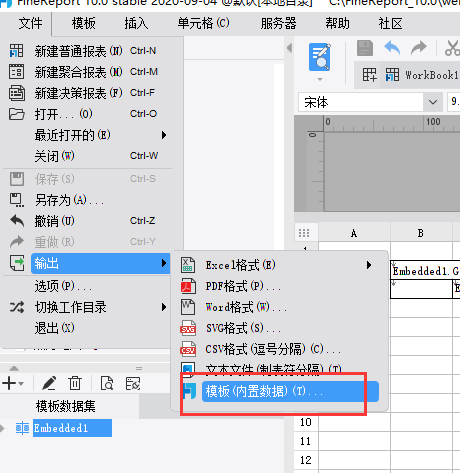
Task: Open the preview mode dropdown arrow
Action: [x=320, y=79]
